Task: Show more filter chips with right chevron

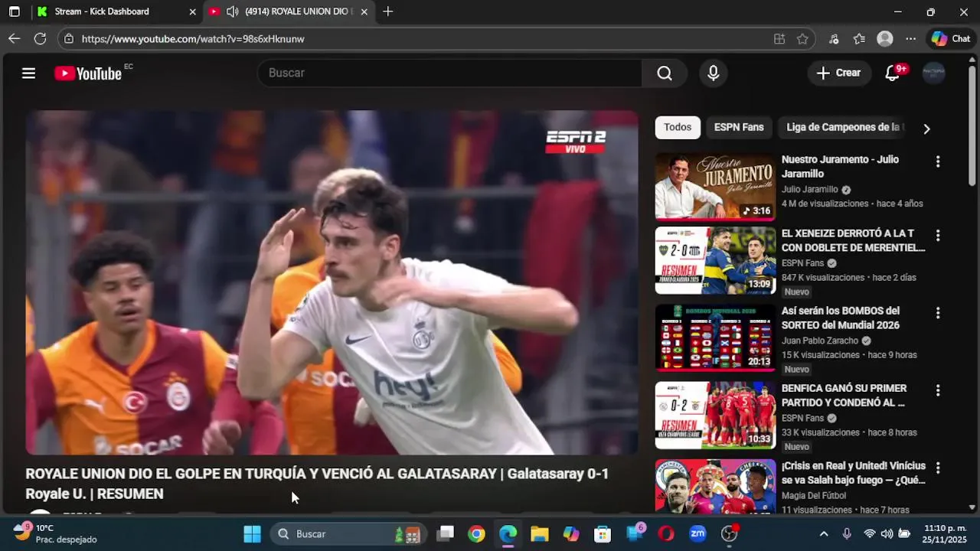Action: tap(926, 129)
